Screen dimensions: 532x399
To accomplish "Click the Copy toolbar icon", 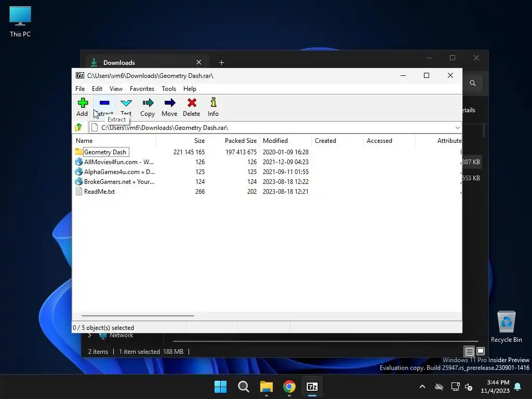I will pyautogui.click(x=148, y=103).
